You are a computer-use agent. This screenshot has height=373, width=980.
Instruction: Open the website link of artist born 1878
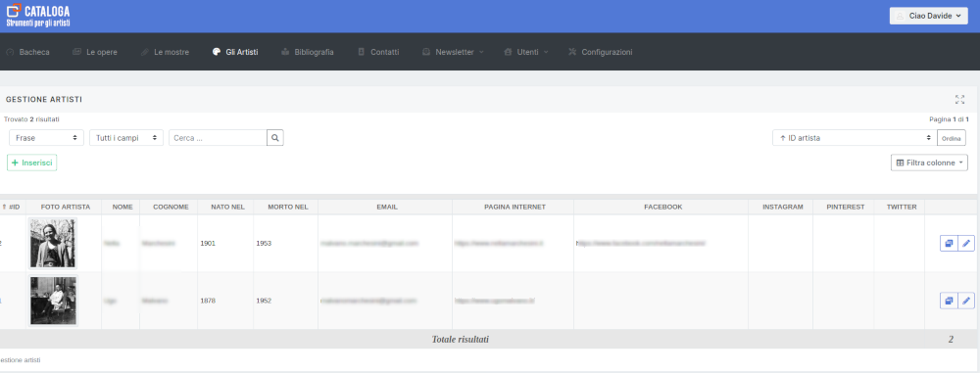pos(494,301)
